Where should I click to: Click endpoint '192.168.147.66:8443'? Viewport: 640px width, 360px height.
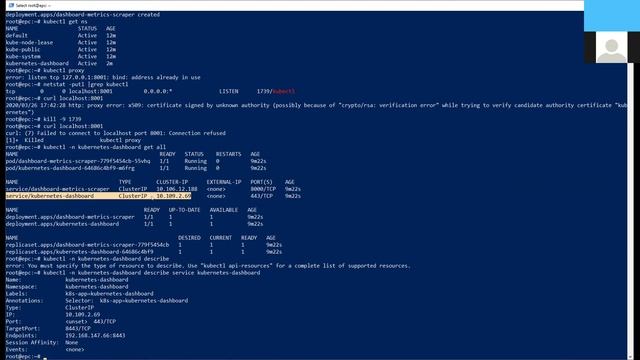pyautogui.click(x=95, y=335)
